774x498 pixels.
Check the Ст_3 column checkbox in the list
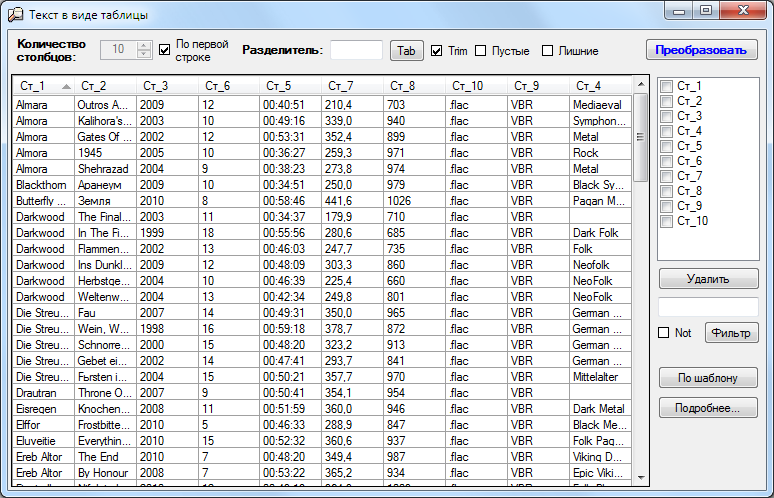click(x=666, y=116)
